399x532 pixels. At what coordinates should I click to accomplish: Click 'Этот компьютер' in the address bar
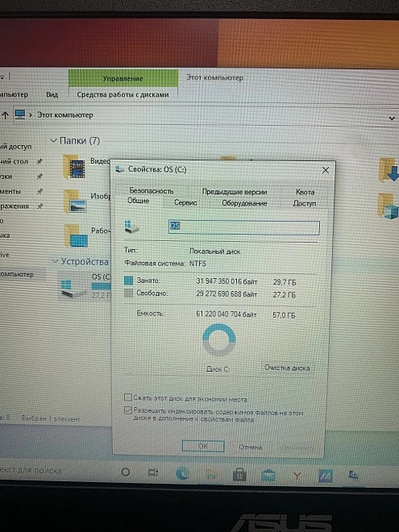64,115
